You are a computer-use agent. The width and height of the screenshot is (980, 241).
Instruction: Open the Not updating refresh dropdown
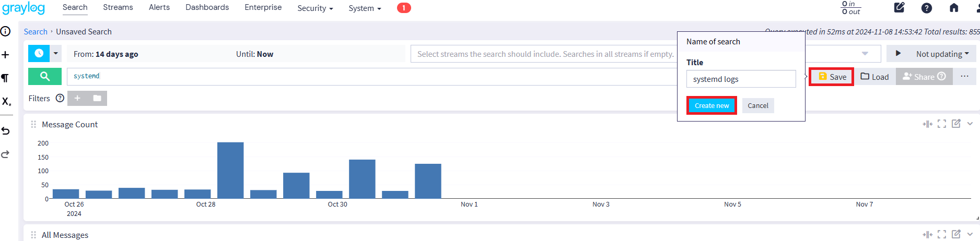click(942, 54)
